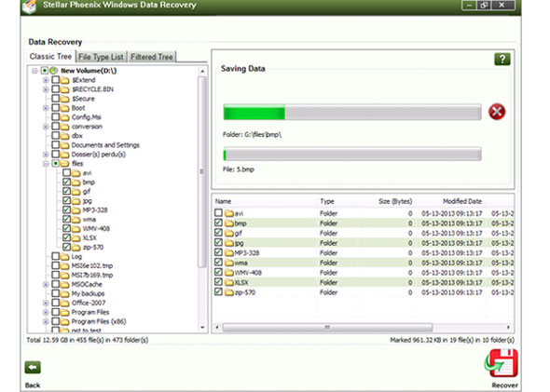This screenshot has width=550, height=392.
Task: Uncheck the bmp checkbox in file list
Action: 218,223
